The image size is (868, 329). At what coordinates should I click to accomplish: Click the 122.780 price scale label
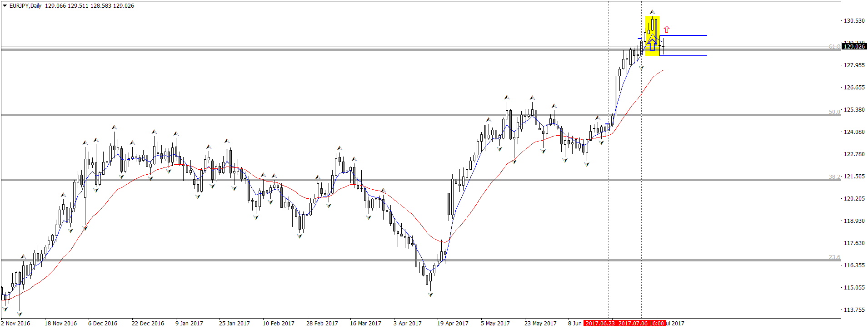854,154
